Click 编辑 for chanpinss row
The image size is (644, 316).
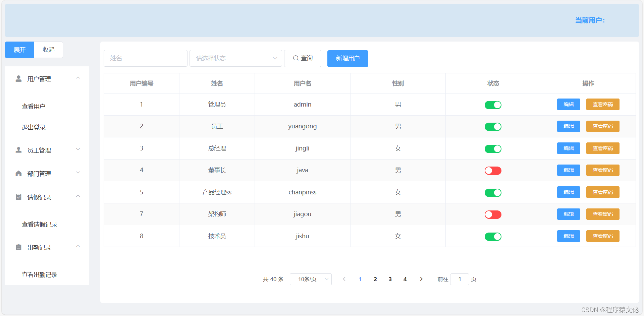(x=569, y=192)
